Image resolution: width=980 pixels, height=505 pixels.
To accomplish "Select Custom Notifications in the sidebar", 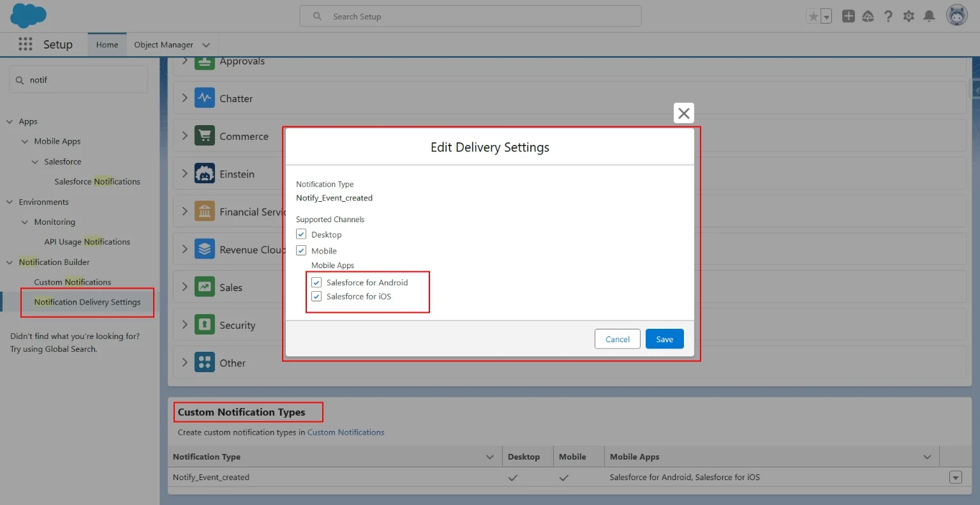I will (72, 282).
